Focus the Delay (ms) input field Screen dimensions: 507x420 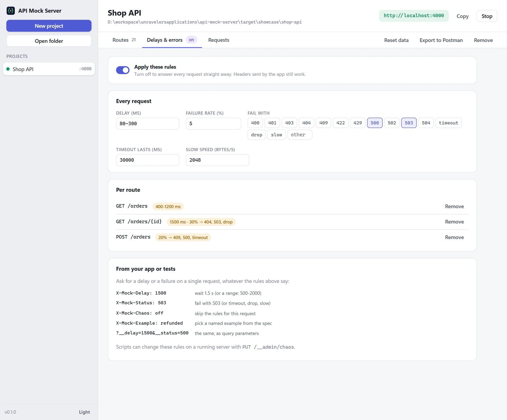(148, 124)
